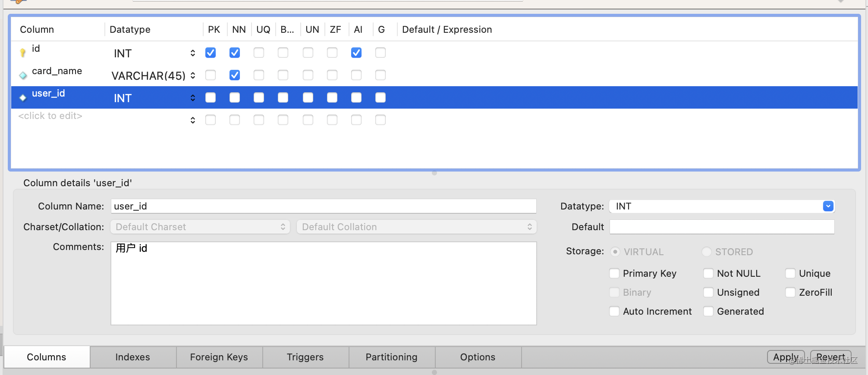Click the datatype stepper arrows for id row

(192, 53)
